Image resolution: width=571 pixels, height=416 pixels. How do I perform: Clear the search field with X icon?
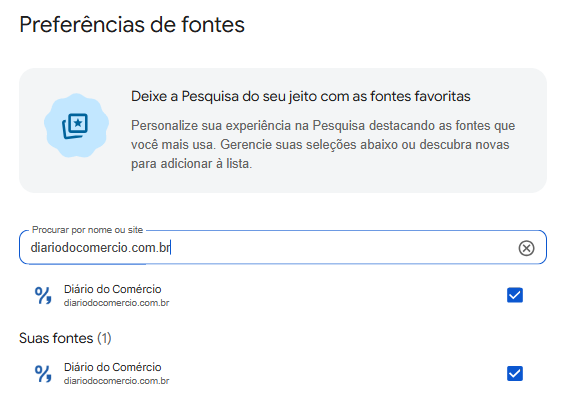pos(526,248)
